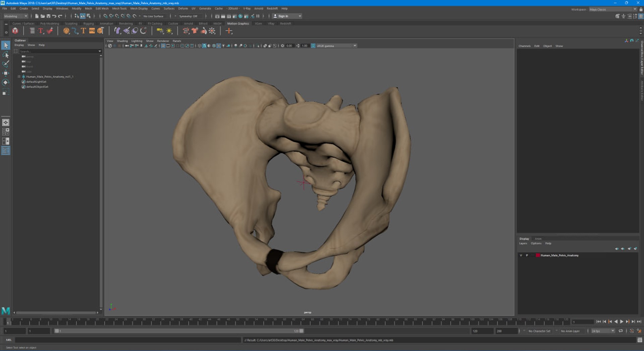644x351 pixels.
Task: Switch to four view layout
Action: tap(6, 132)
